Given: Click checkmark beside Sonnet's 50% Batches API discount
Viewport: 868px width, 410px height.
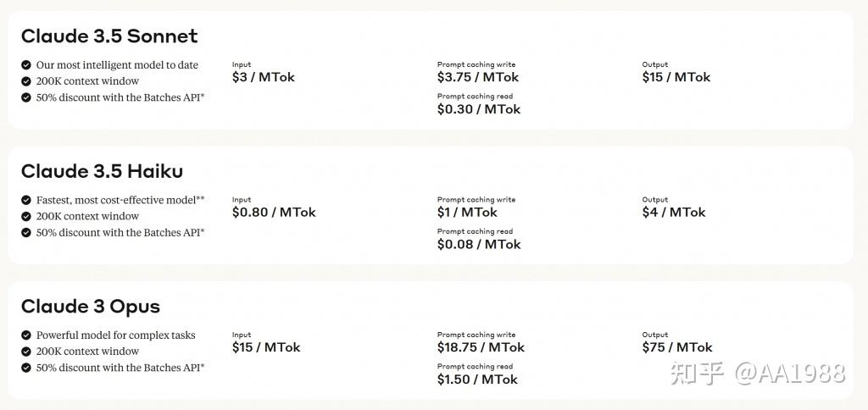Looking at the screenshot, I should coord(26,97).
